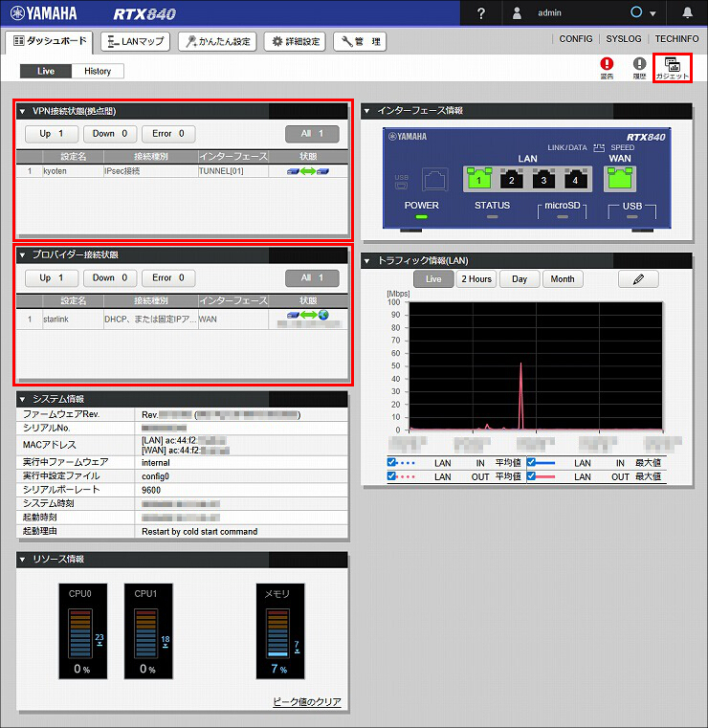
Task: Toggle the LAN IN maximum (最大値) checkbox
Action: click(532, 462)
